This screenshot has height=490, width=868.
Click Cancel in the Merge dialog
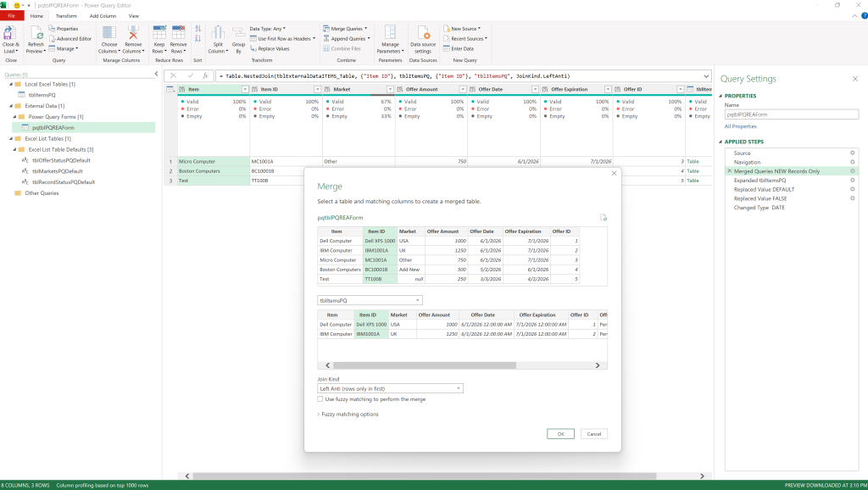coord(594,434)
